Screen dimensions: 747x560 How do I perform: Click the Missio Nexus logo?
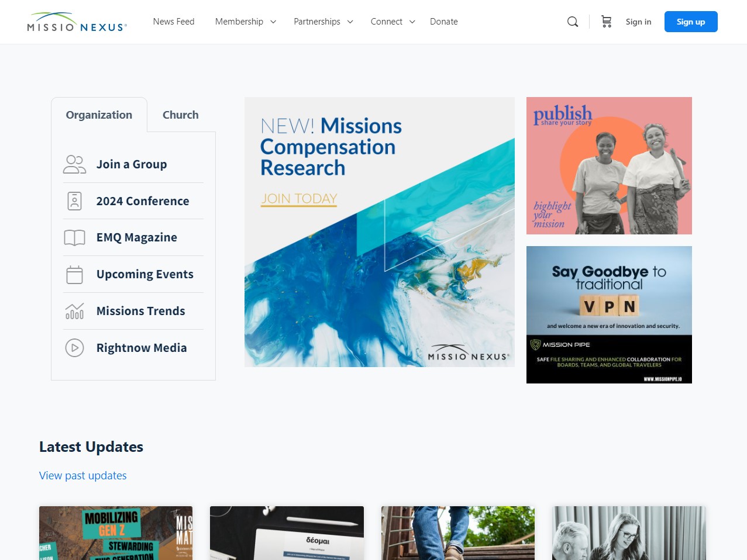coord(77,22)
